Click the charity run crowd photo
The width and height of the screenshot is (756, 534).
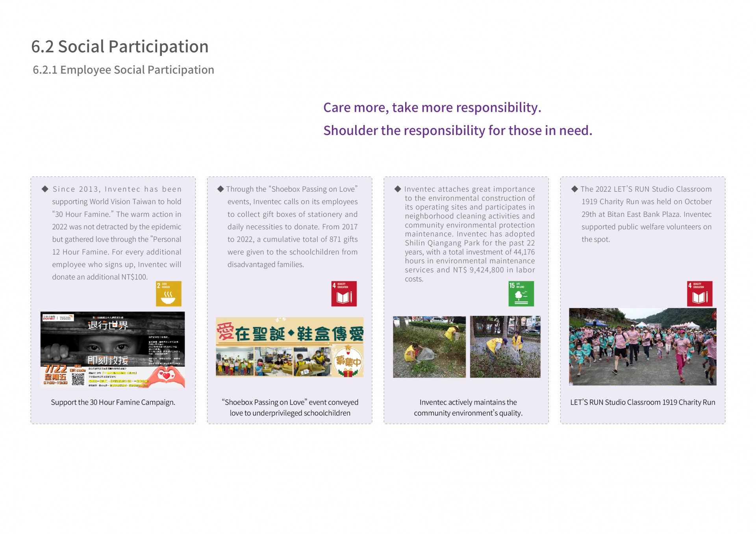pos(643,347)
